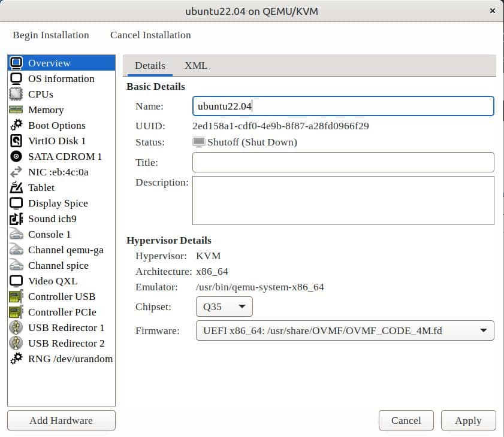This screenshot has width=504, height=437.
Task: Click the RNG /dev/urandom gear icon
Action: [x=16, y=359]
